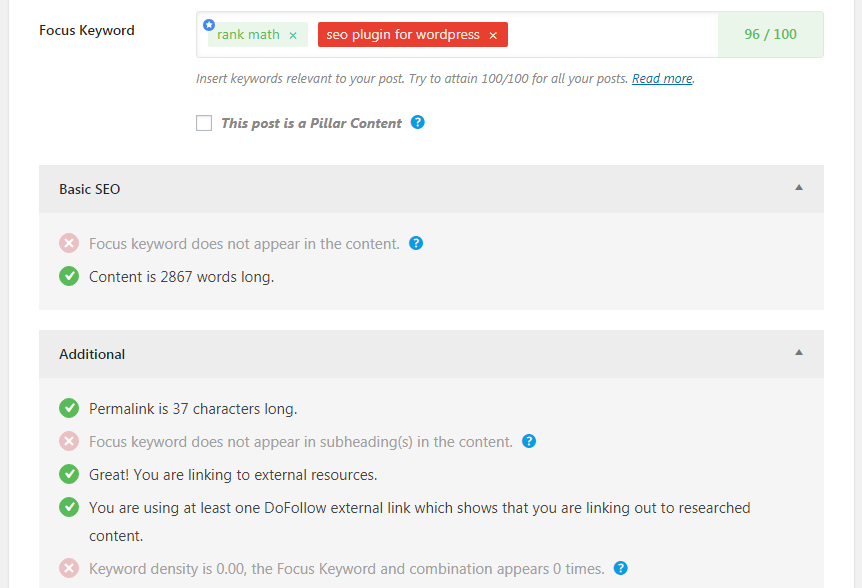Click inside the Focus Keyword input field
Screen dimensions: 862x588
click(610, 35)
